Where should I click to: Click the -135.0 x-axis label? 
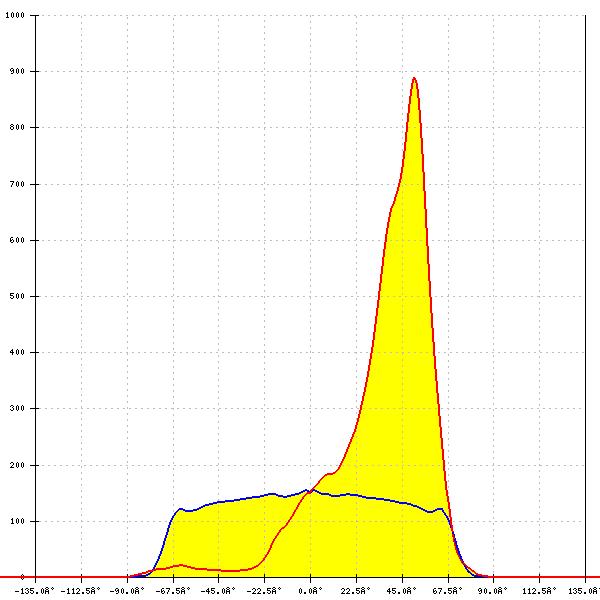(34, 591)
